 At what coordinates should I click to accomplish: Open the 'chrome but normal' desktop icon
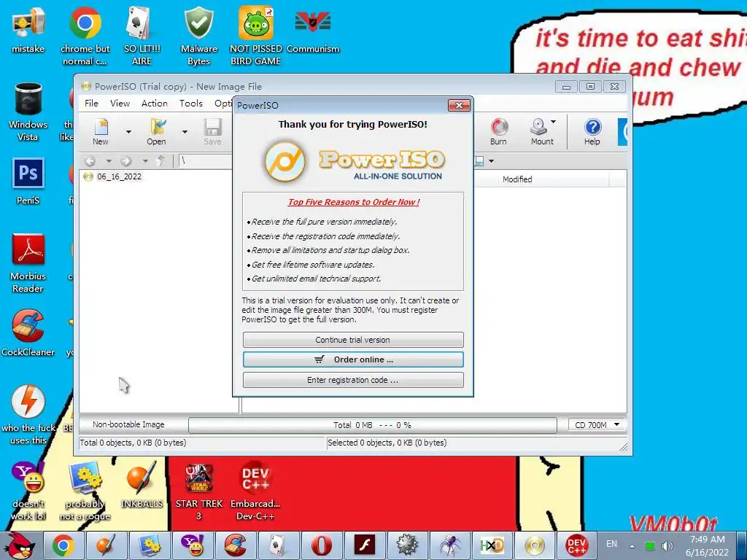point(85,36)
